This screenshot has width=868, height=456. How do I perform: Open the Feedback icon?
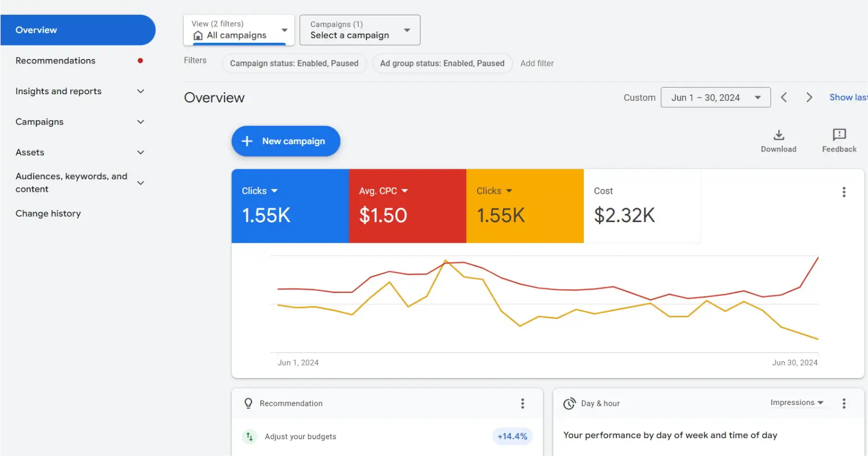point(839,134)
